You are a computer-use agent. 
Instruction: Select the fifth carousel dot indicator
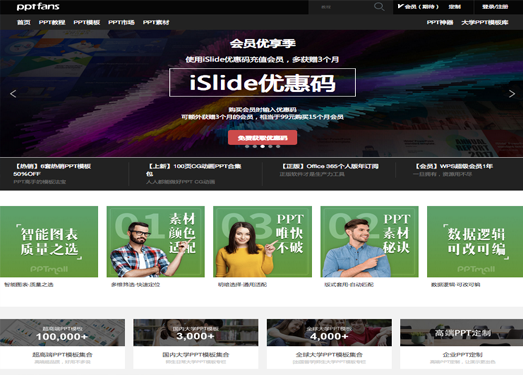(278, 146)
